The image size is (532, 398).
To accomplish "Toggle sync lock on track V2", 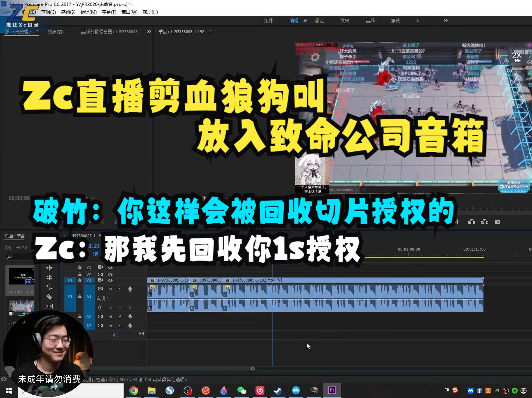I will (100, 274).
